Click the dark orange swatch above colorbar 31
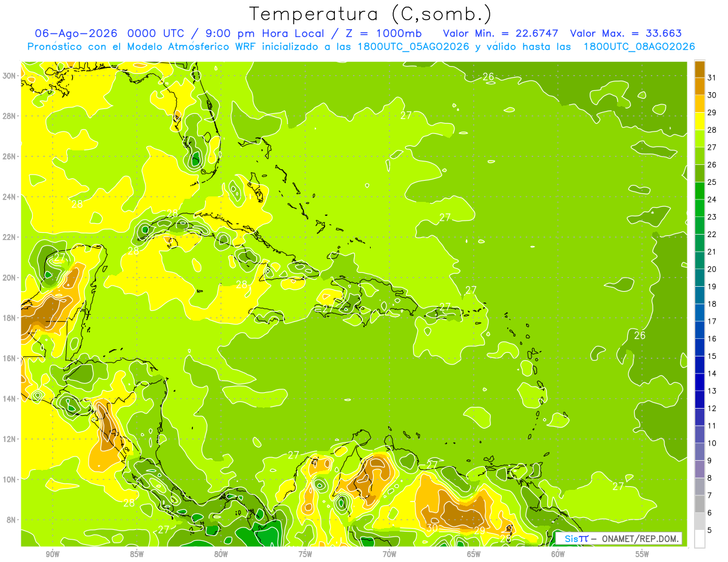 (x=699, y=69)
